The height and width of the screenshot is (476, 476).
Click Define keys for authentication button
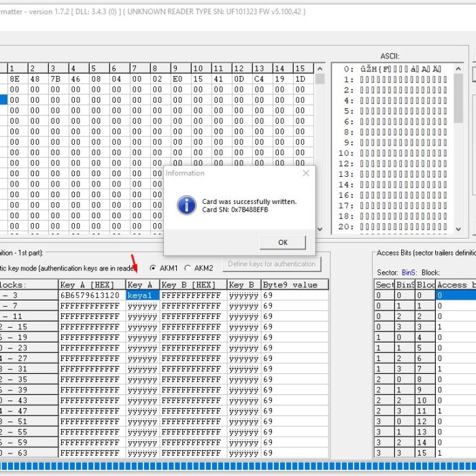point(272,264)
